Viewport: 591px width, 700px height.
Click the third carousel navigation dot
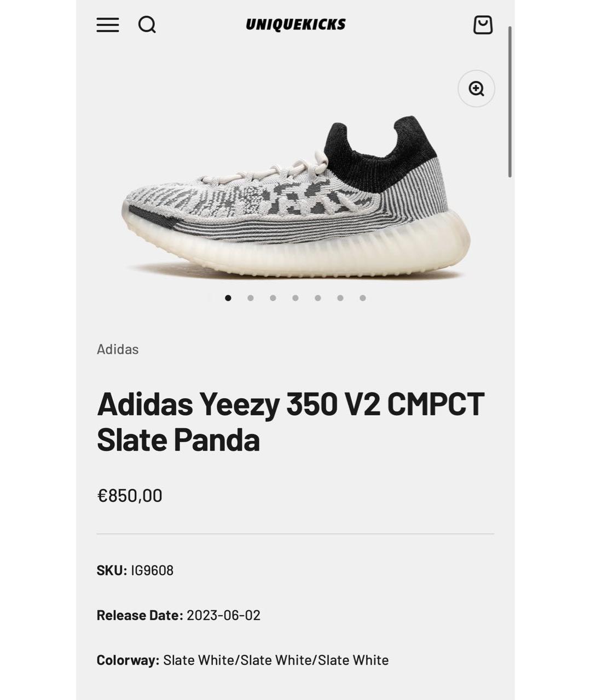tap(273, 298)
